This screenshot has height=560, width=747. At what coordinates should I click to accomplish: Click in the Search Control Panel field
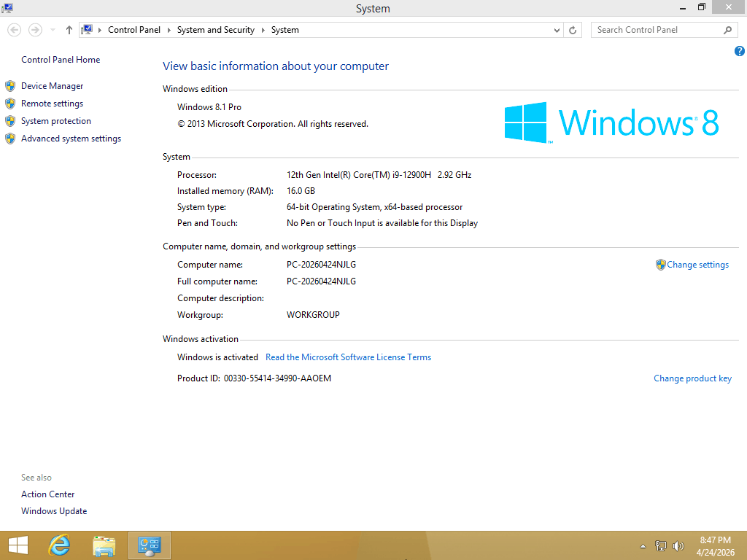pyautogui.click(x=657, y=30)
